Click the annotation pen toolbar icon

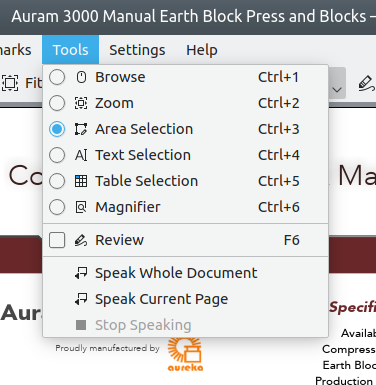click(x=366, y=83)
